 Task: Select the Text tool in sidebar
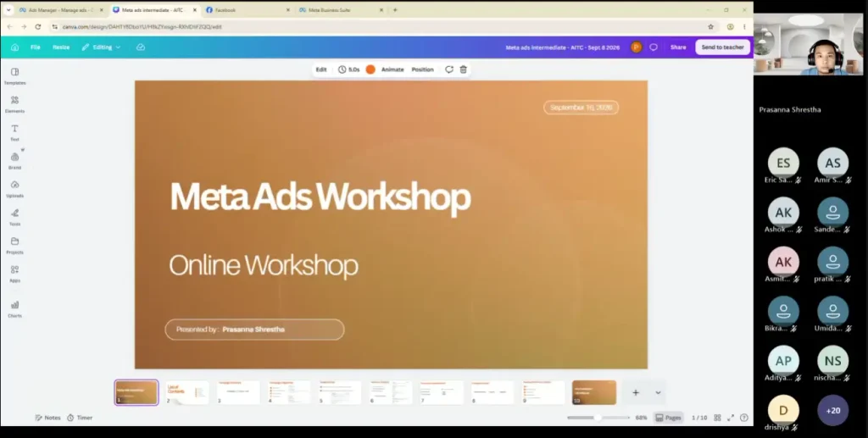tap(15, 132)
